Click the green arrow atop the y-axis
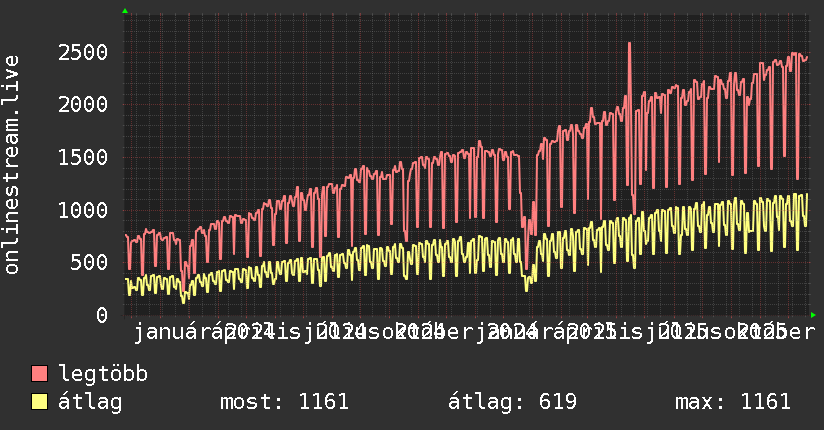 point(124,11)
